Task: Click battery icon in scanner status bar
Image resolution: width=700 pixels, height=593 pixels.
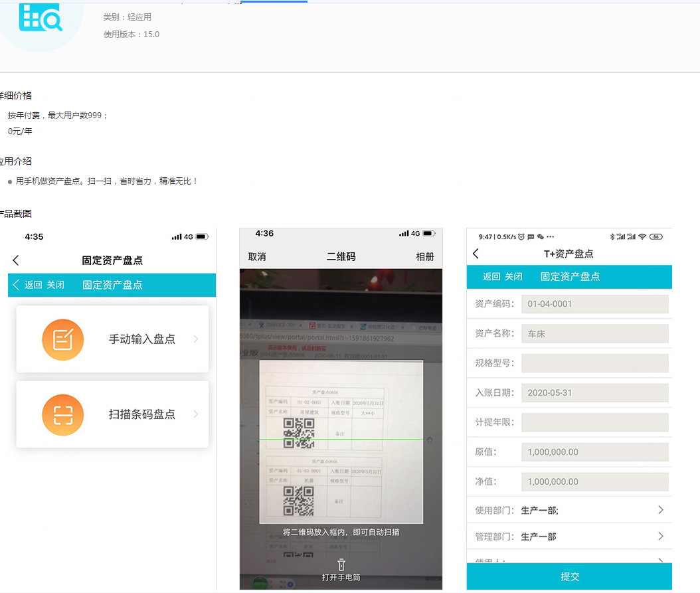Action: click(x=428, y=234)
